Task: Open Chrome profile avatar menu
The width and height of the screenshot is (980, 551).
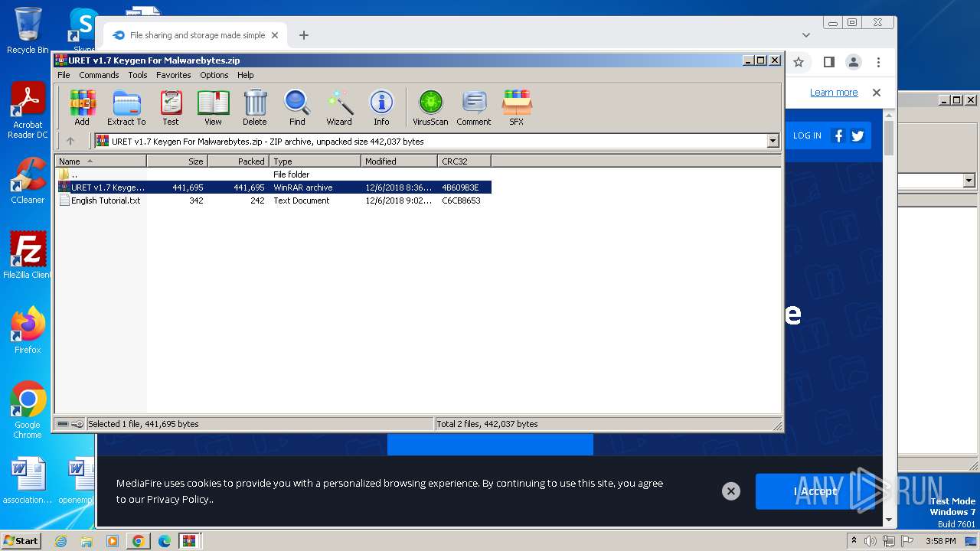Action: (854, 62)
